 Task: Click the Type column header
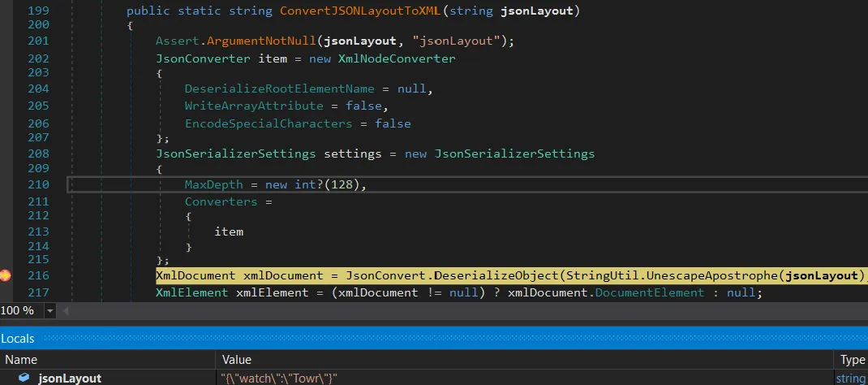[x=851, y=359]
